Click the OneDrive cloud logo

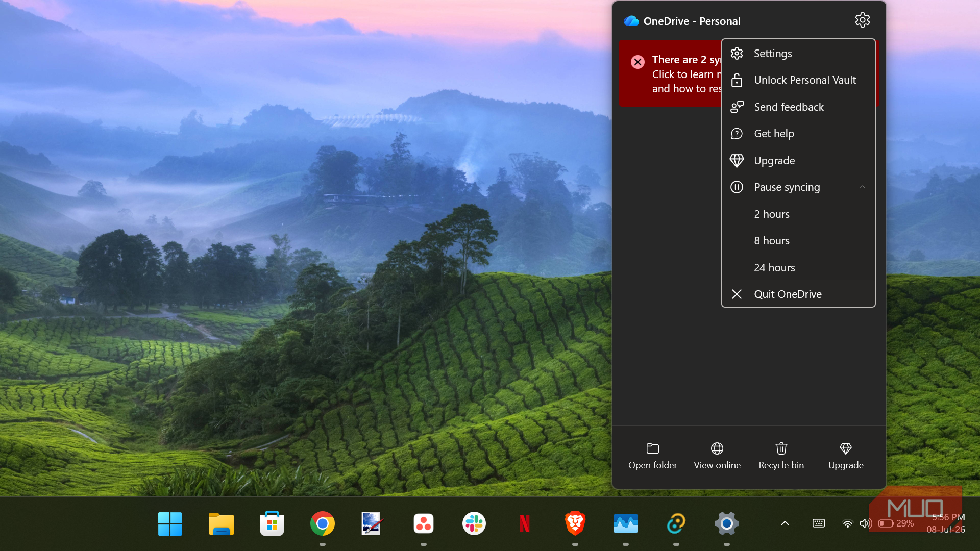click(x=631, y=21)
